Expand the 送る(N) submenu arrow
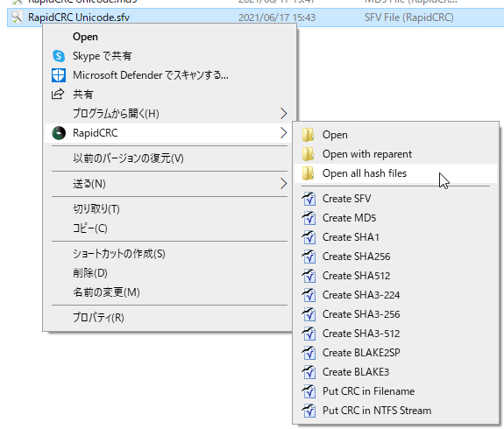504x429 pixels. [283, 184]
